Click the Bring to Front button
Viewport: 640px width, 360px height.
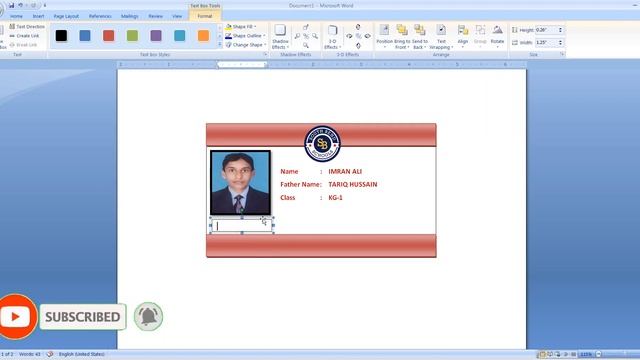[x=402, y=37]
